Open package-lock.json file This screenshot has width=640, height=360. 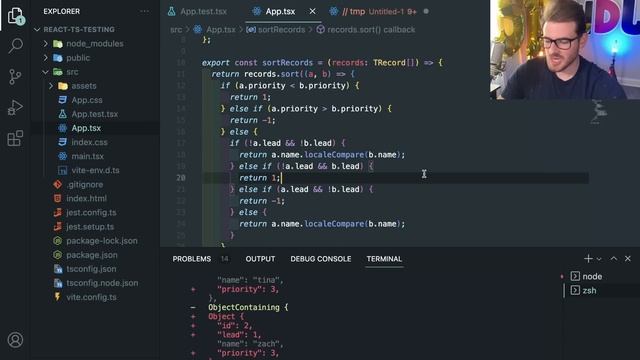[x=102, y=241]
